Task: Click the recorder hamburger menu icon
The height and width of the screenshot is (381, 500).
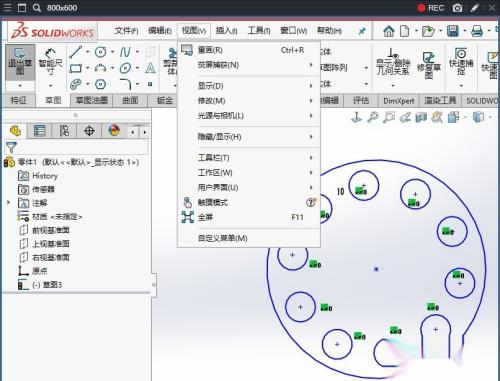Action: tap(7, 8)
